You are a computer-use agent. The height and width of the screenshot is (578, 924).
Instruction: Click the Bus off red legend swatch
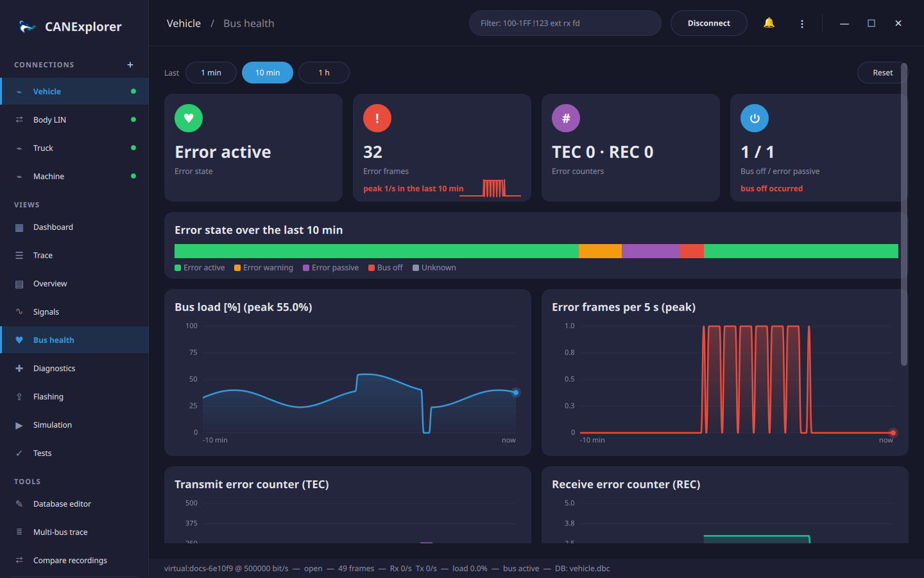(372, 268)
